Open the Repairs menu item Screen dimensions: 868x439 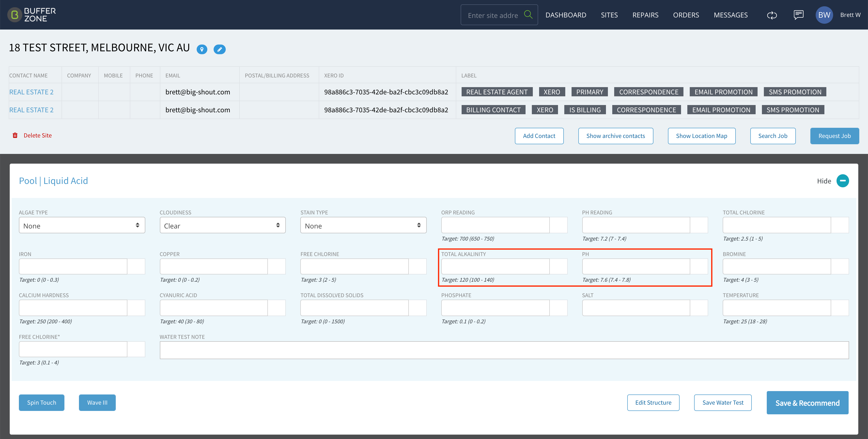(x=645, y=15)
